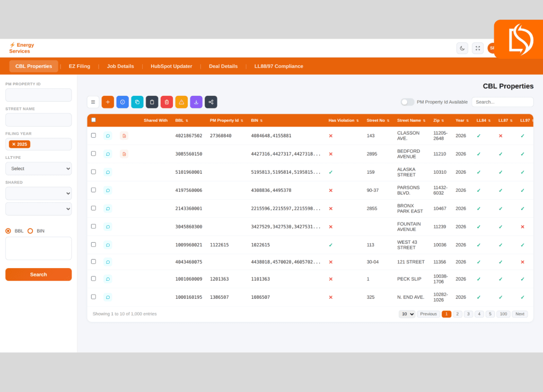The height and width of the screenshot is (392, 543).
Task: Open comment icon for BBL 4021867502
Action: 108,136
